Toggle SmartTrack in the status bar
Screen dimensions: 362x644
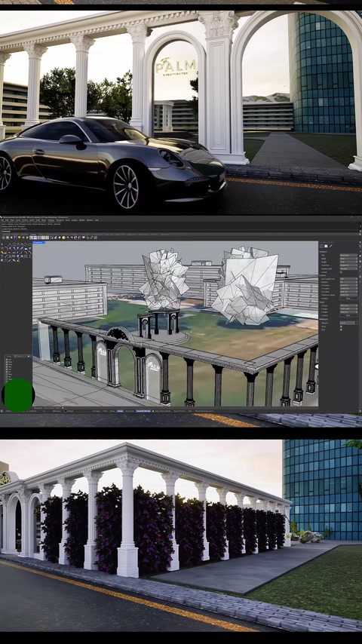tap(130, 411)
